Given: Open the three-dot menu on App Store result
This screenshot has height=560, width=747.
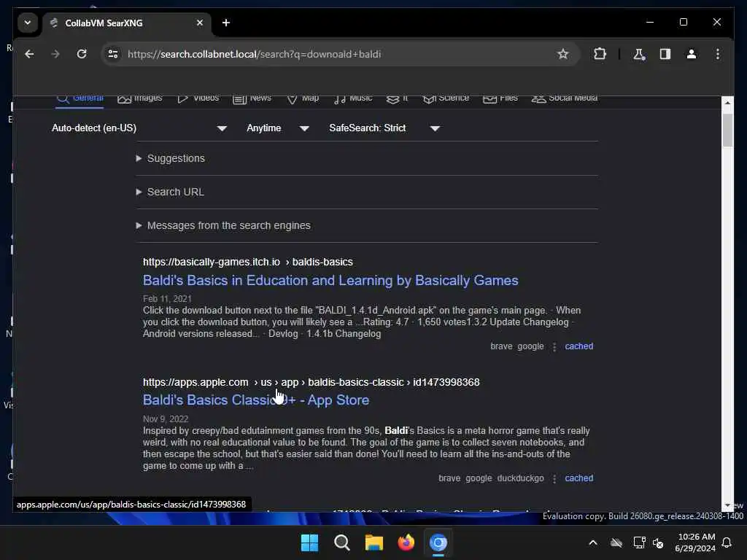Looking at the screenshot, I should pyautogui.click(x=554, y=478).
